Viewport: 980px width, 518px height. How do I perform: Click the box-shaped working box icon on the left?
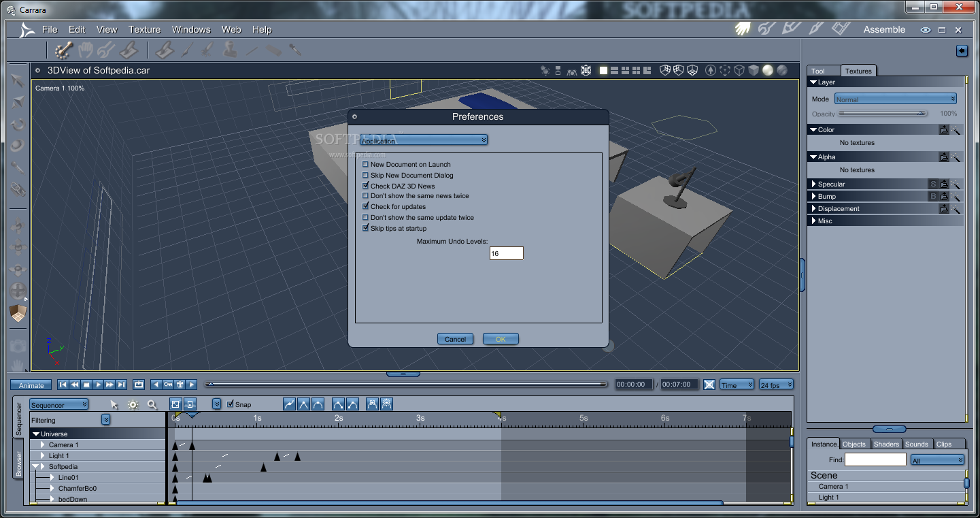18,314
